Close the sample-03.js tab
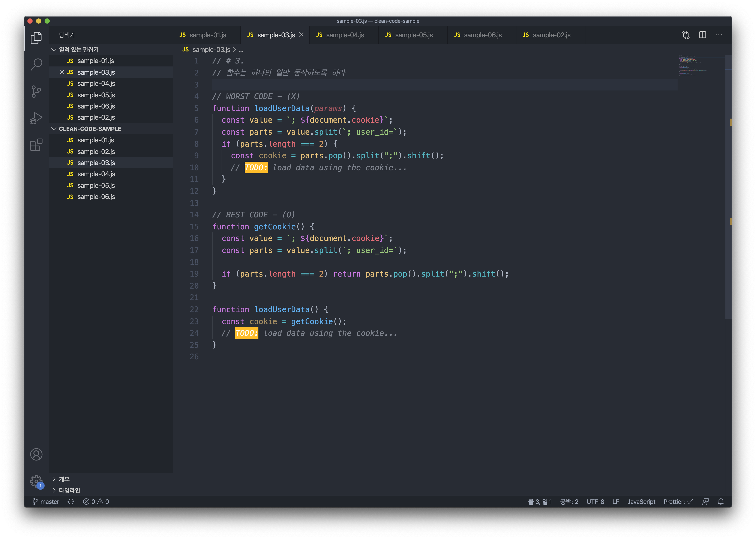Screen dimensions: 756x539 coord(301,35)
